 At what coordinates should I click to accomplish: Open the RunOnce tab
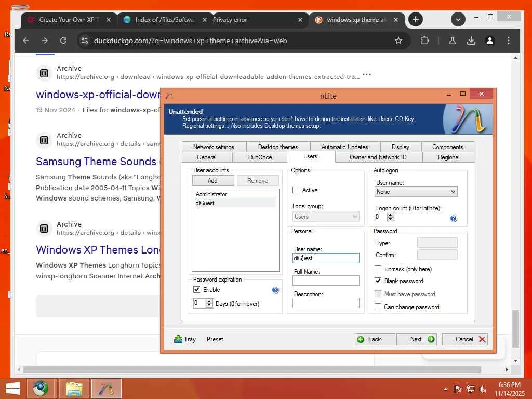point(260,157)
